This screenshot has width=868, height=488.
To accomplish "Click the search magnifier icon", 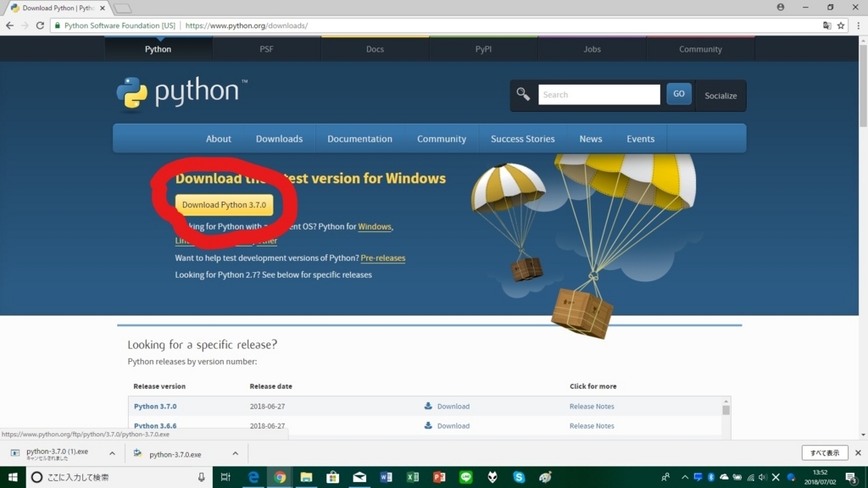I will (523, 94).
